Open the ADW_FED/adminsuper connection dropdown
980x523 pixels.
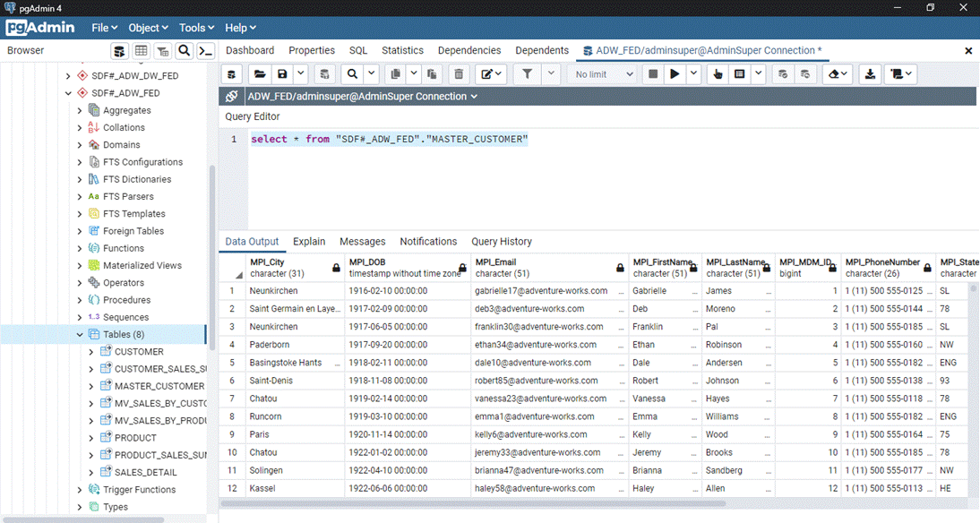click(x=363, y=96)
